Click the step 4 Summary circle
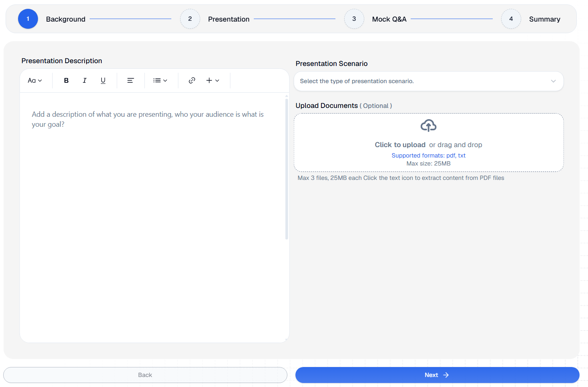Screen dimensions: 588x387 (x=511, y=19)
